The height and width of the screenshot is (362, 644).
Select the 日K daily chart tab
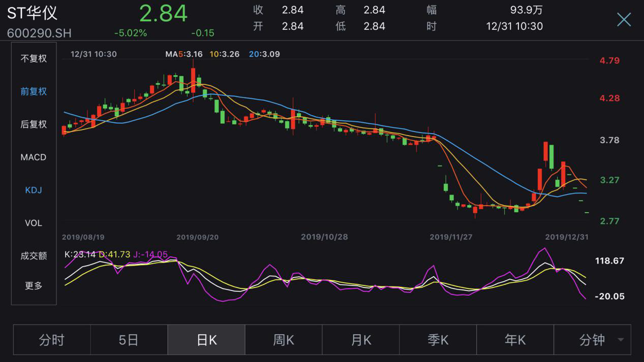point(206,340)
